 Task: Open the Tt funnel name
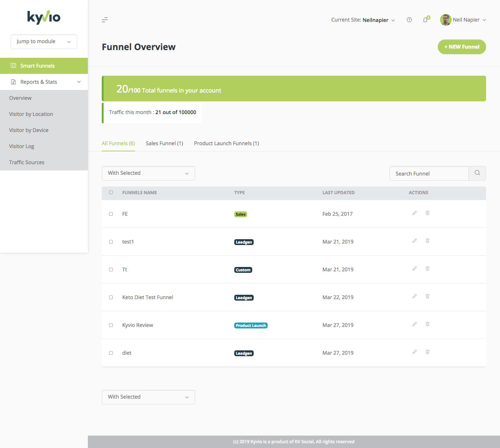[124, 270]
